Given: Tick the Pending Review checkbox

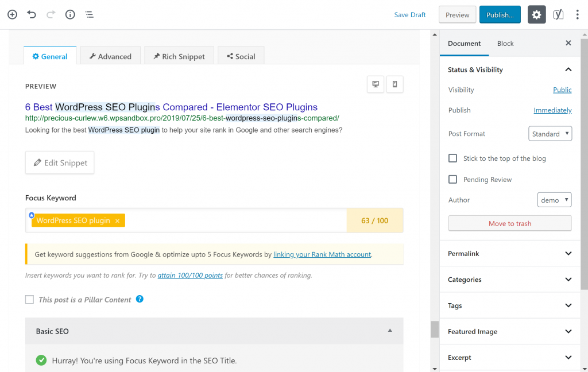Looking at the screenshot, I should tap(452, 180).
